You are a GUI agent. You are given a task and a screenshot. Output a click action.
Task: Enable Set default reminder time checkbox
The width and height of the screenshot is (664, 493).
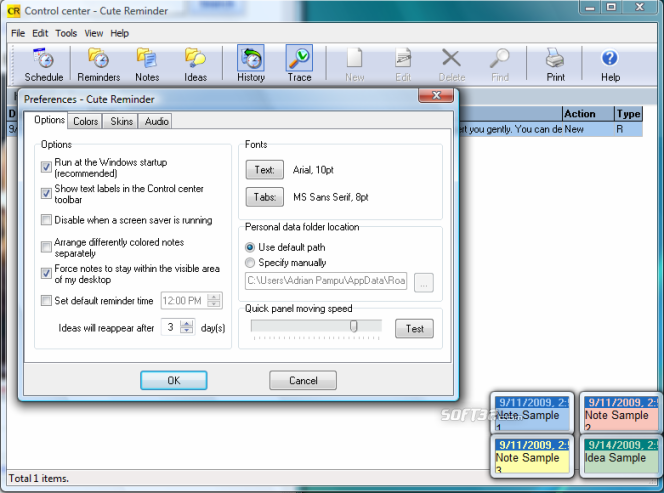click(x=46, y=300)
